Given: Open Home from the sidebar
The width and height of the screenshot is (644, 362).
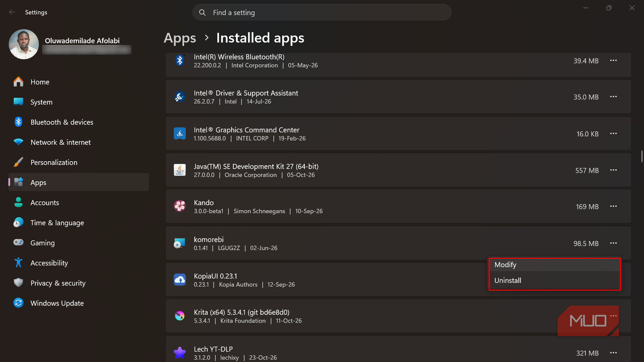Looking at the screenshot, I should 78,82.
